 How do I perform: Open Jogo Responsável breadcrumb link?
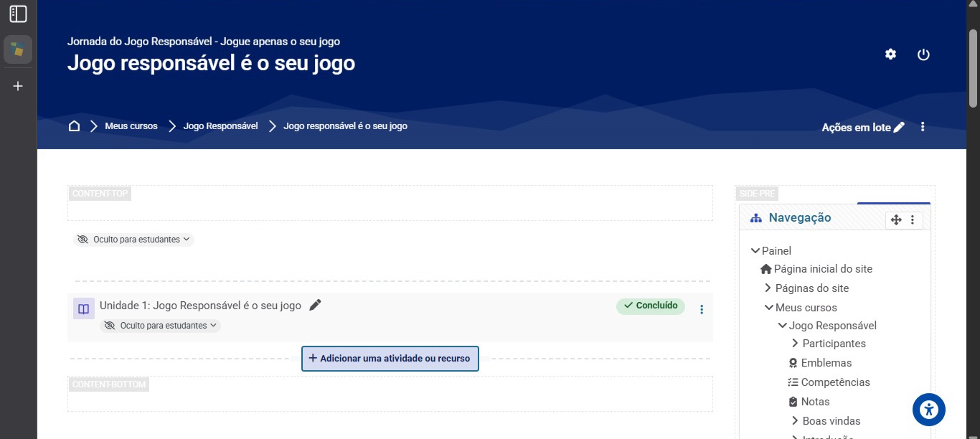point(221,126)
